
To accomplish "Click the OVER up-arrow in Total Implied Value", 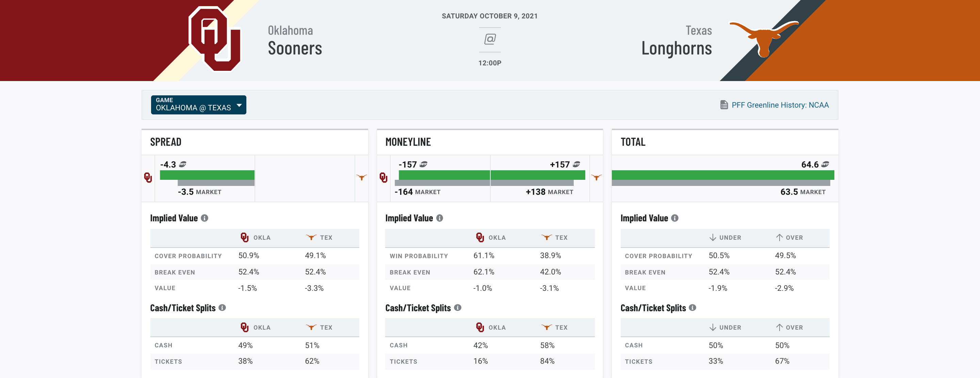I will coord(780,238).
